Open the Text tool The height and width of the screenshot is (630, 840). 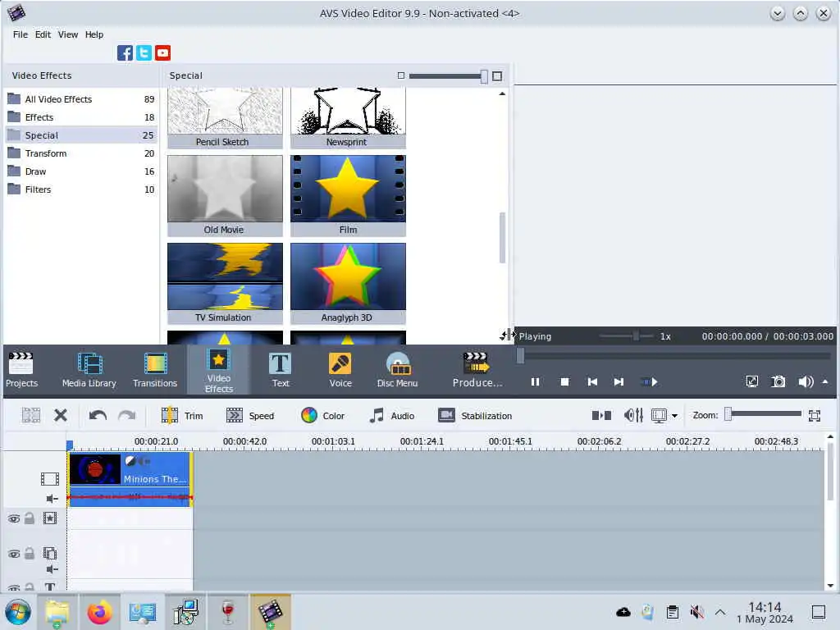tap(281, 370)
